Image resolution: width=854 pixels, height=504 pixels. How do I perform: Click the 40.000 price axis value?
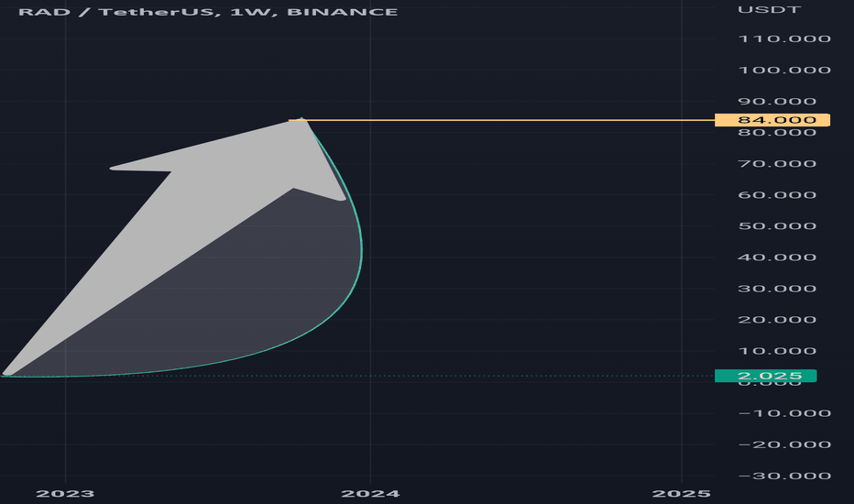[x=777, y=257]
